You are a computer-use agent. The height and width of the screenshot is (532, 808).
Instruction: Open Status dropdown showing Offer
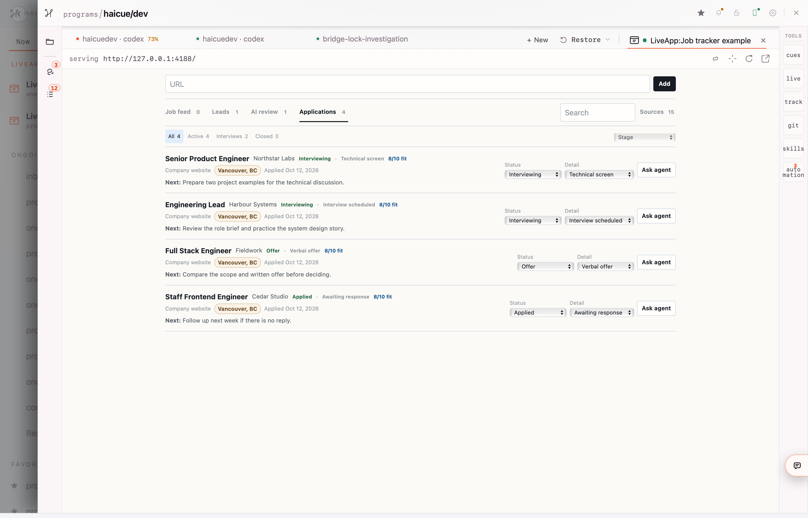[x=545, y=267]
